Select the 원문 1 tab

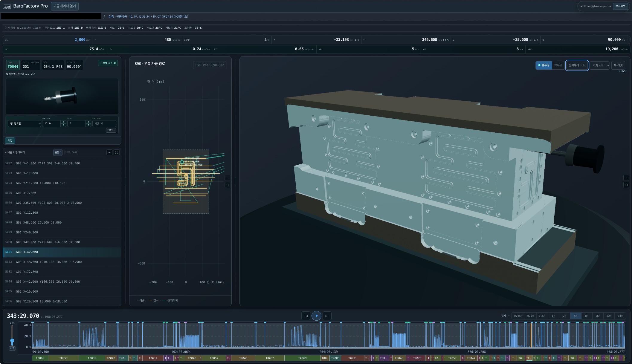point(58,152)
